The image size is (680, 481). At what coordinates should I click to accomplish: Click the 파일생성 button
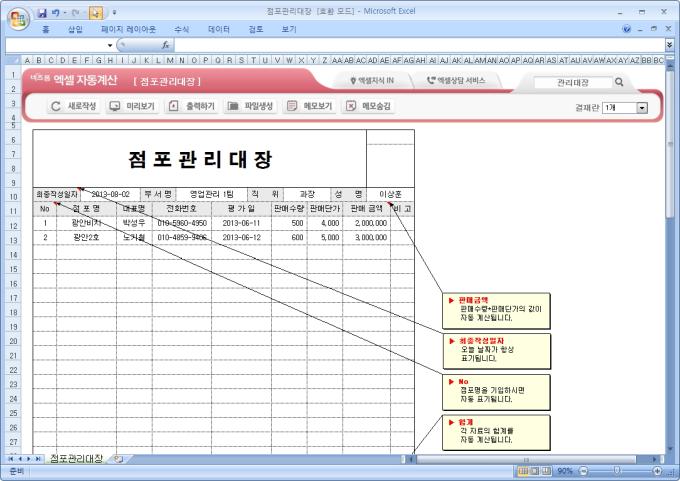[x=250, y=106]
